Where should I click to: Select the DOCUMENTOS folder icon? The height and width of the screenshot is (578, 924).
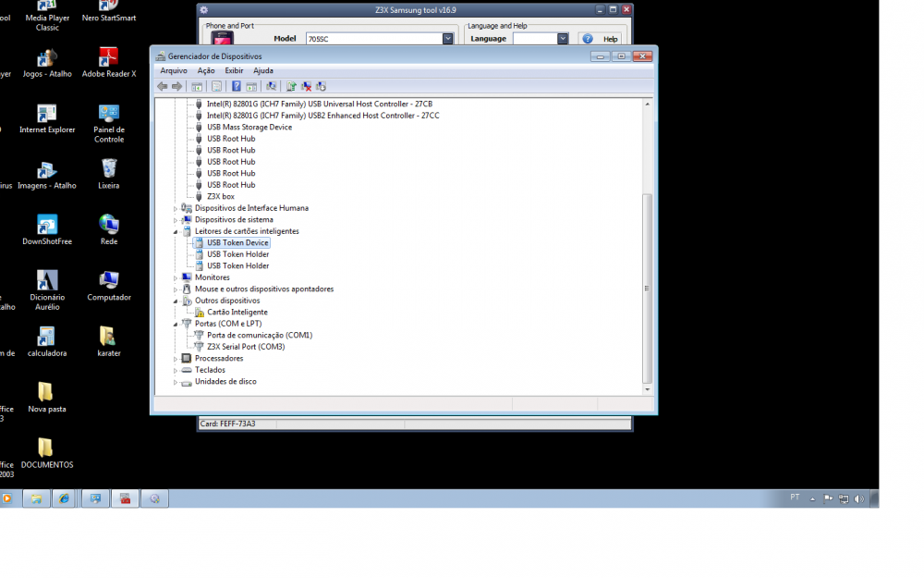pos(47,453)
